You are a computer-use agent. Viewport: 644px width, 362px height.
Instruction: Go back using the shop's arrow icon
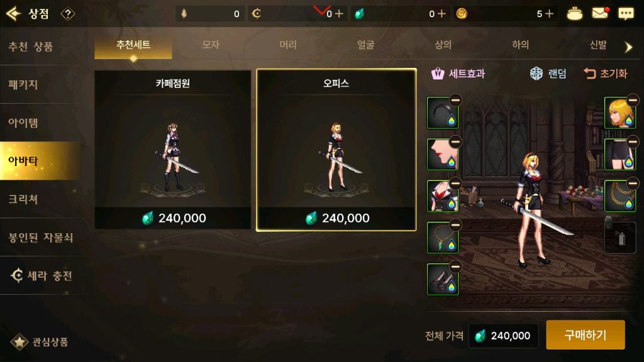click(13, 14)
